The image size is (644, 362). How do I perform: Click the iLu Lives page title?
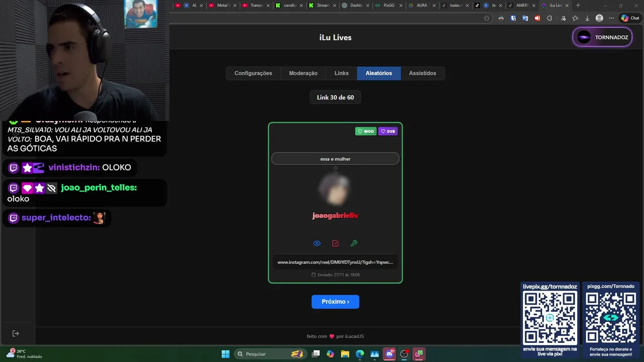point(336,38)
